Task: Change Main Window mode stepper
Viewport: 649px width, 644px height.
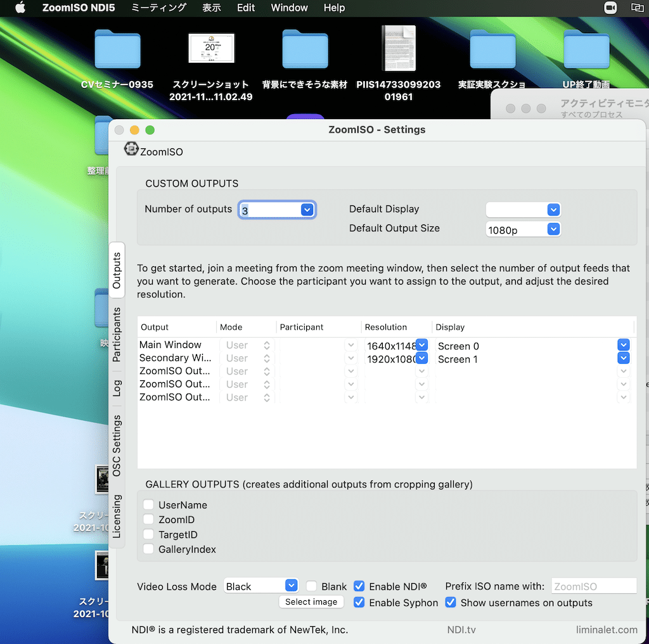Action: [x=267, y=345]
